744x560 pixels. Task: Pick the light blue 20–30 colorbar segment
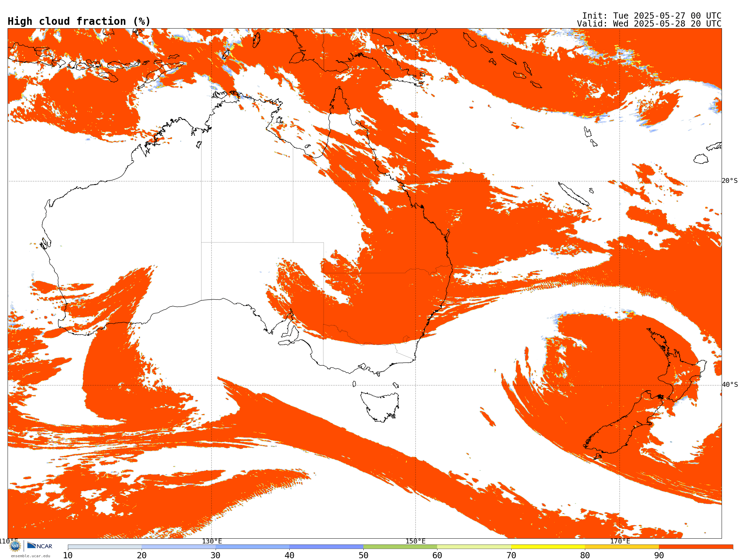click(x=178, y=547)
